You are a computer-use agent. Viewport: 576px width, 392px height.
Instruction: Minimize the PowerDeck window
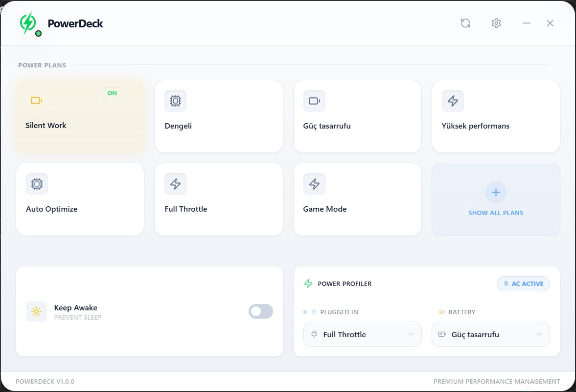pos(527,23)
